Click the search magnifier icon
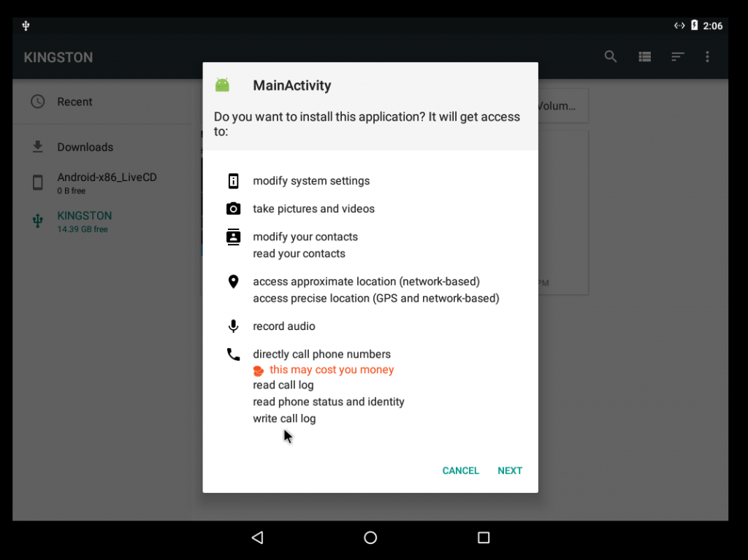The width and height of the screenshot is (748, 560). coord(610,57)
